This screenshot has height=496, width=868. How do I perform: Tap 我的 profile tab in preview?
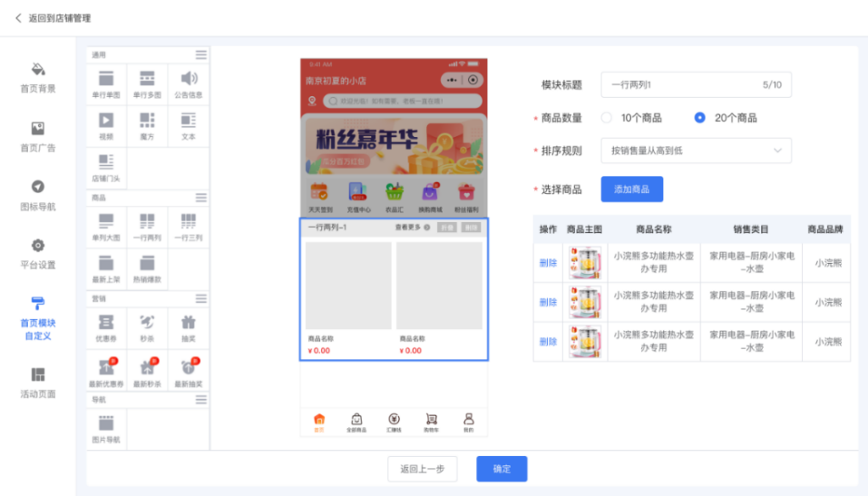pyautogui.click(x=468, y=423)
